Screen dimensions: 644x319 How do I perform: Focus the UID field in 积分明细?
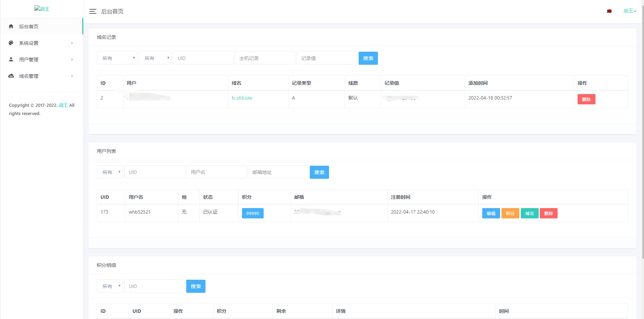coord(155,286)
